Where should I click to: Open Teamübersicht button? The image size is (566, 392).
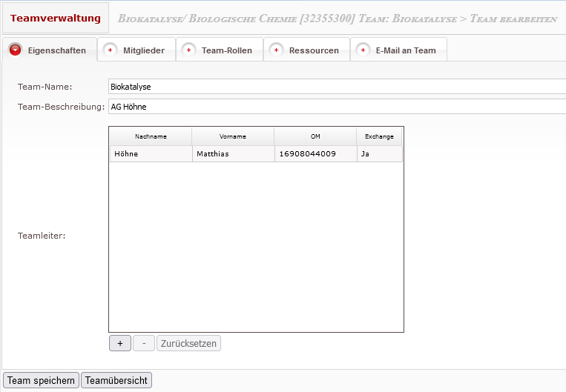pyautogui.click(x=116, y=380)
